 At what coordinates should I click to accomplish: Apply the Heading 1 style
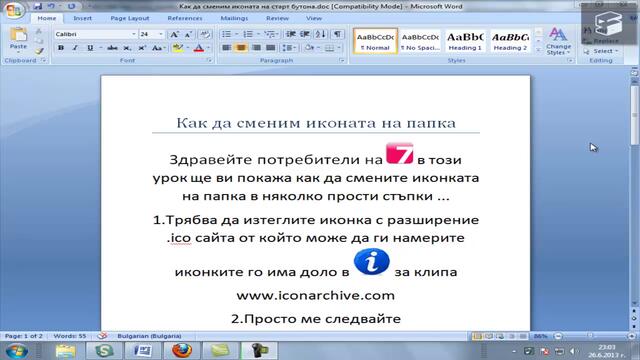click(x=465, y=41)
